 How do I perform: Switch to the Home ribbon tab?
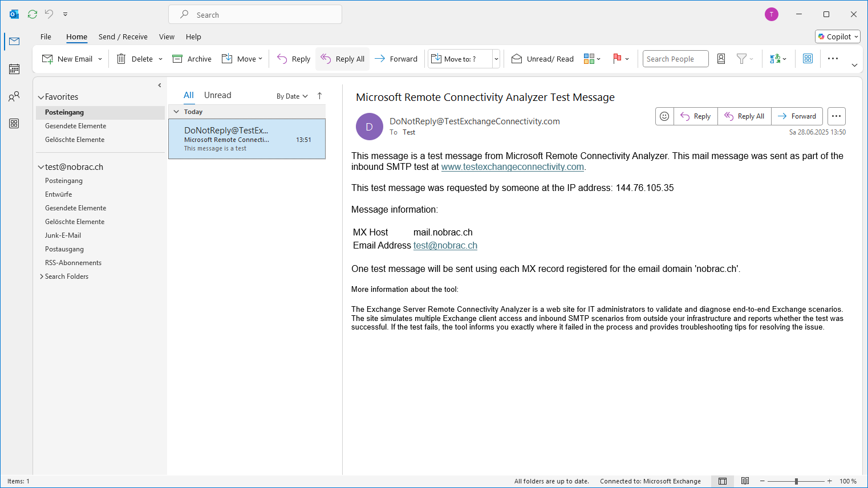pyautogui.click(x=76, y=36)
